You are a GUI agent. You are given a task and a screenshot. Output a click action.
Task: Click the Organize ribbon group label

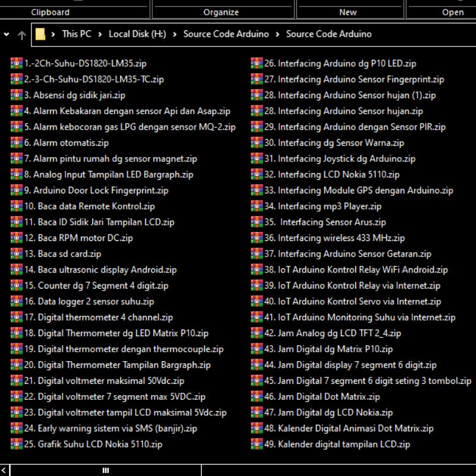(x=221, y=12)
